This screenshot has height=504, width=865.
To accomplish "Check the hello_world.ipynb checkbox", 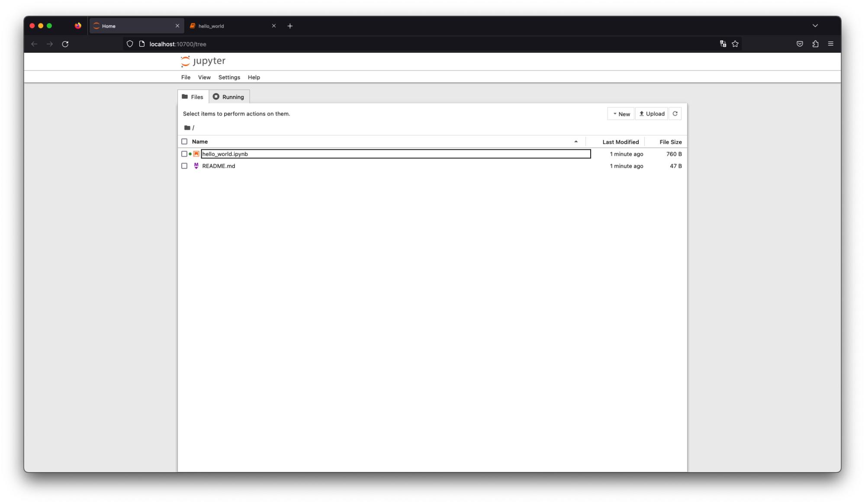I will 184,154.
